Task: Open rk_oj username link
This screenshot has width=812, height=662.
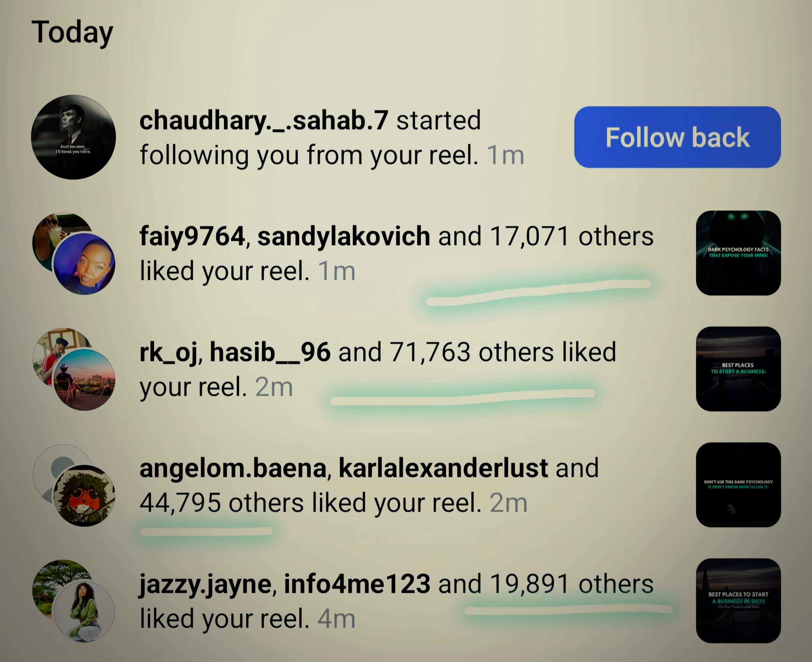Action: [168, 352]
